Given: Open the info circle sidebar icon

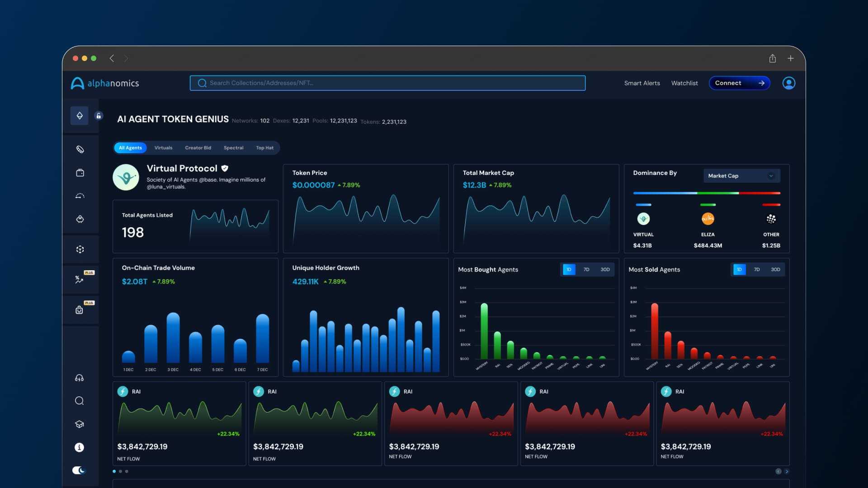Looking at the screenshot, I should tap(79, 447).
